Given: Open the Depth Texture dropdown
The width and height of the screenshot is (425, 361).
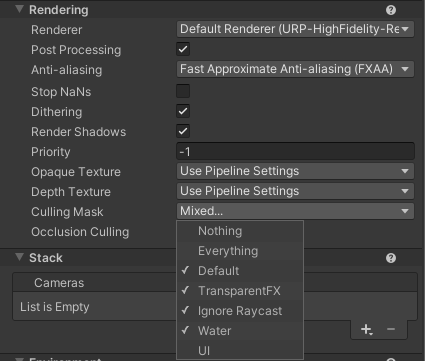Looking at the screenshot, I should 295,191.
